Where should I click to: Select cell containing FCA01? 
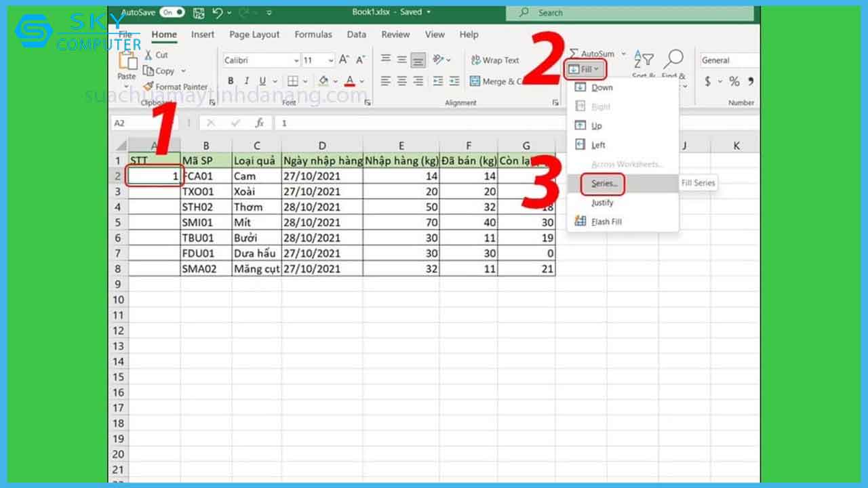click(x=206, y=176)
